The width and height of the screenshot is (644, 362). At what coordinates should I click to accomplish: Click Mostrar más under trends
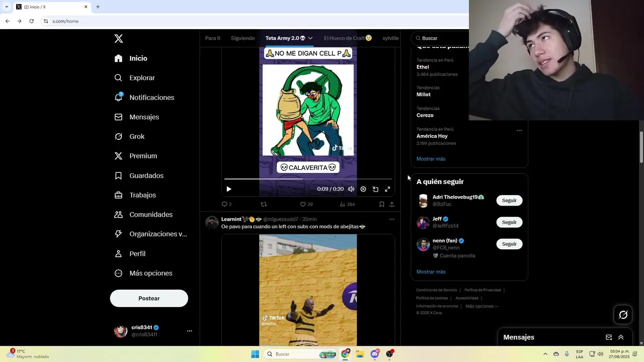click(x=431, y=159)
